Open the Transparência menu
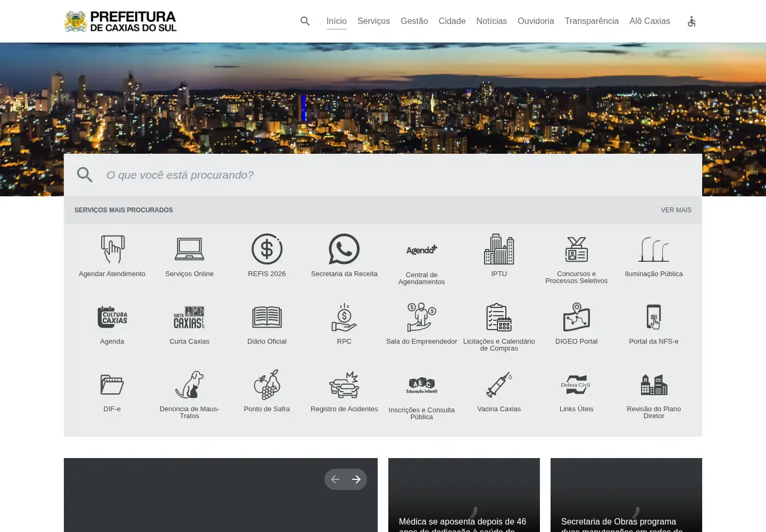The height and width of the screenshot is (532, 766). [x=592, y=21]
